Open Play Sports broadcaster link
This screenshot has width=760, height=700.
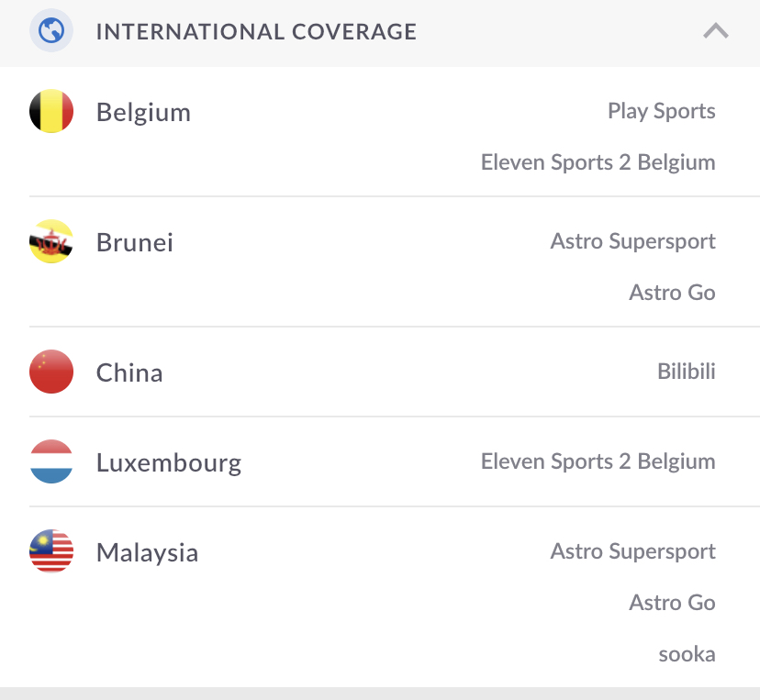(661, 112)
